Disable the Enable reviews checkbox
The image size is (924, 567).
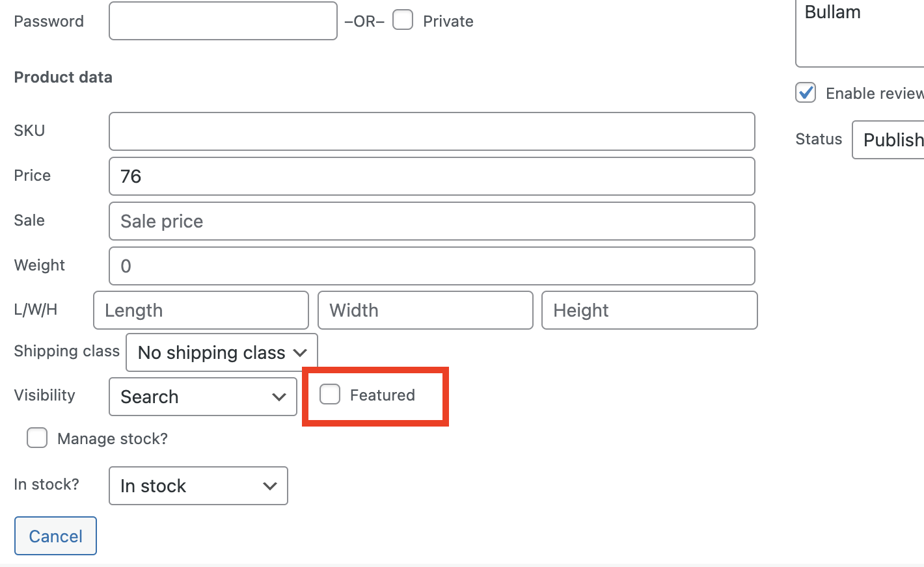point(805,93)
